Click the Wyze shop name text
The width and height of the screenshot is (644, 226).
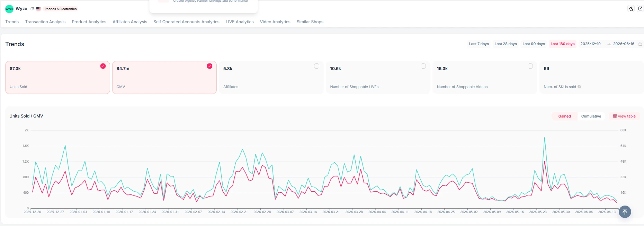[x=21, y=9]
